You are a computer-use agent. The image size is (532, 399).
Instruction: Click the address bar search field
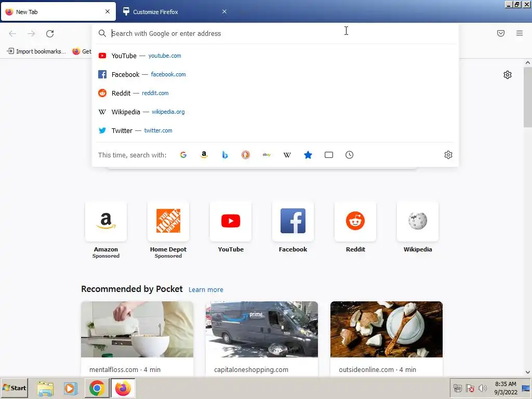[275, 33]
